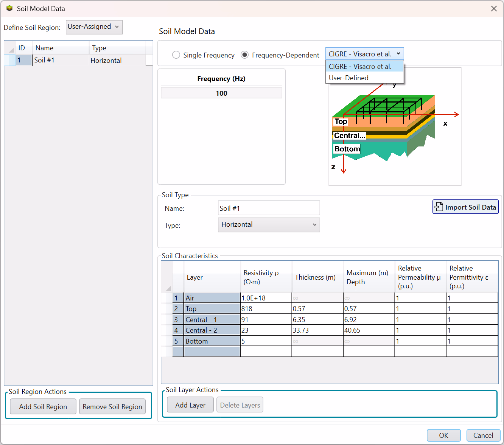Screen dimensions: 504x445
Task: Open the soil Type Horizontal dropdown
Action: (x=269, y=225)
